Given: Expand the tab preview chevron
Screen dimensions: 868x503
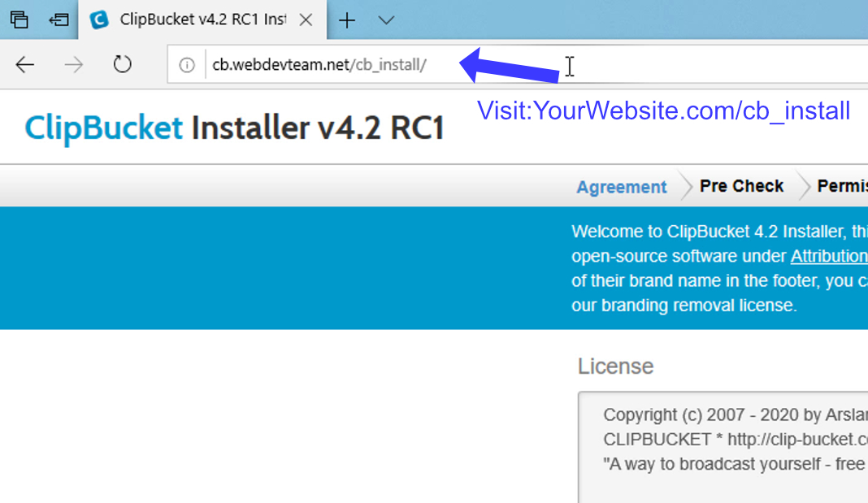Looking at the screenshot, I should click(386, 20).
